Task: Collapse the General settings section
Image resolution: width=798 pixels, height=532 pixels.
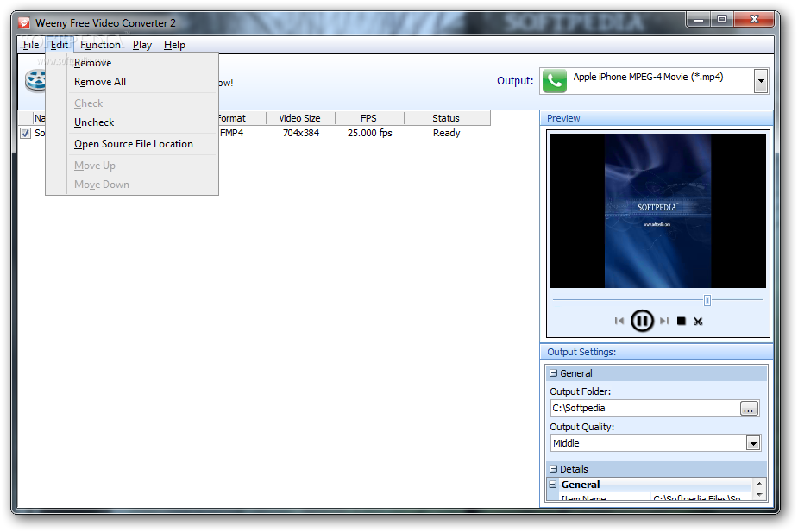Action: pos(554,373)
